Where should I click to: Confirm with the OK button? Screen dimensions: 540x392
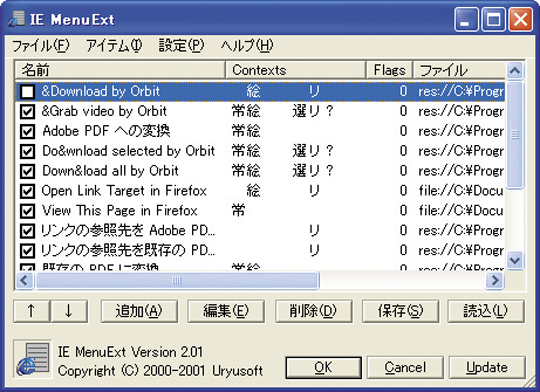(x=324, y=368)
